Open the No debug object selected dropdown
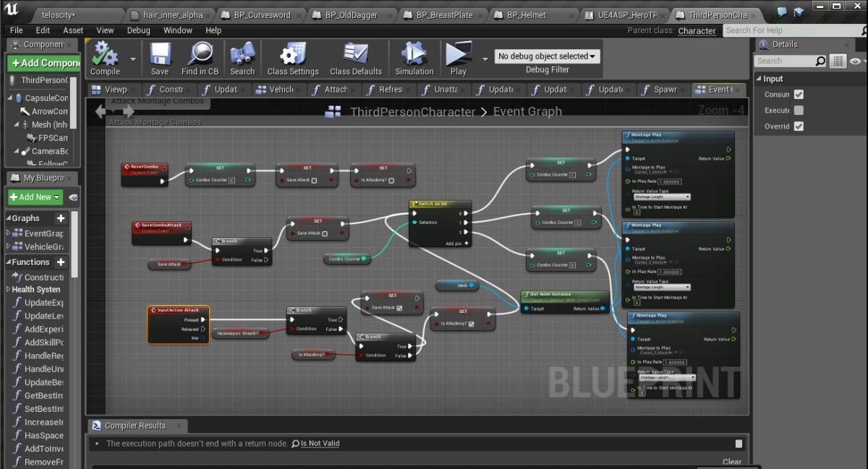The width and height of the screenshot is (868, 469). (x=548, y=56)
